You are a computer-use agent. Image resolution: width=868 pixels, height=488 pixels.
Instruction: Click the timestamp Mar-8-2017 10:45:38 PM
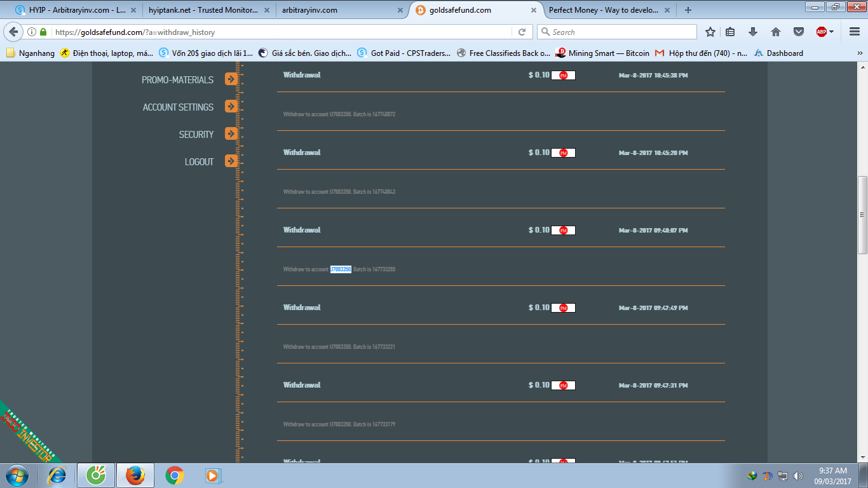[x=653, y=76]
